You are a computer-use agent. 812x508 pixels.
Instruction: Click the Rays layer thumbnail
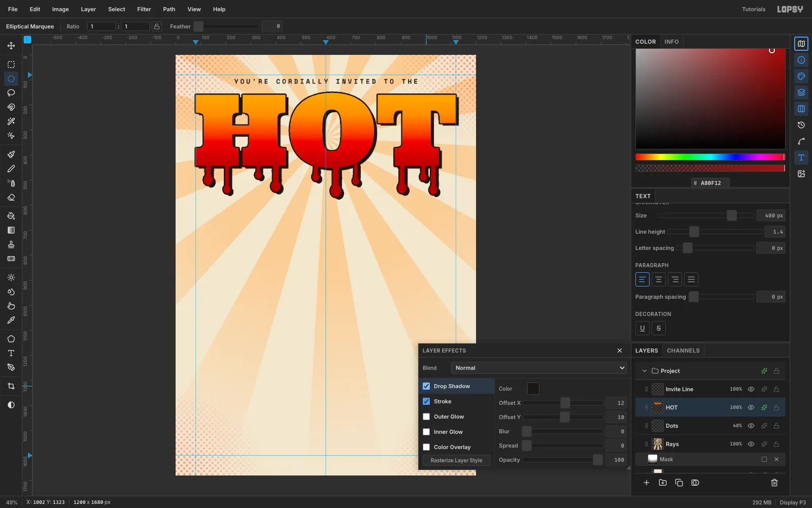(x=658, y=444)
